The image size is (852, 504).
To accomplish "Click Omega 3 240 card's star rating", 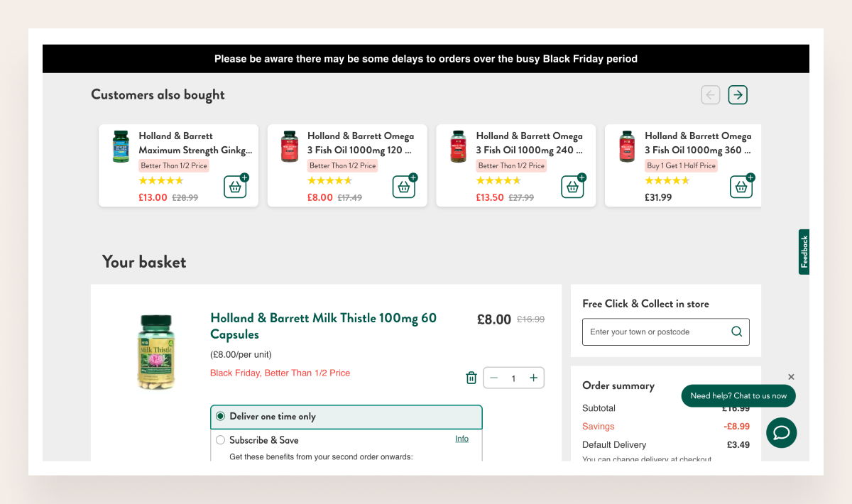I will [498, 181].
